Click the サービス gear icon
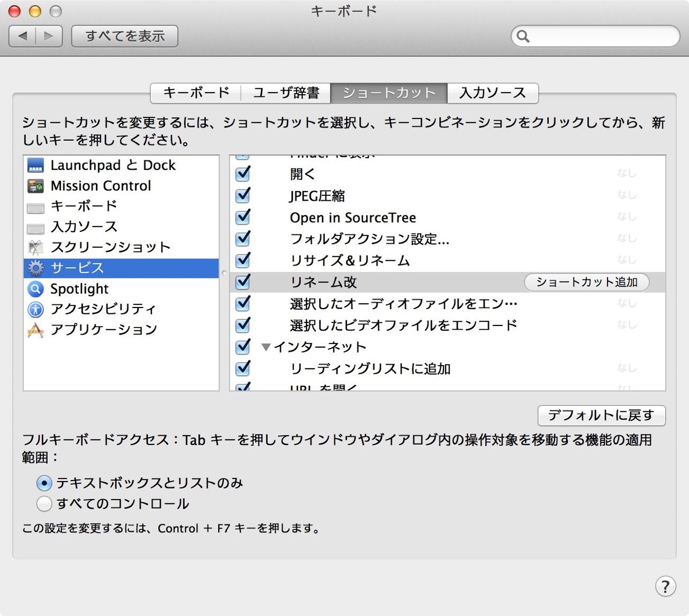Viewport: 689px width, 616px height. (35, 268)
